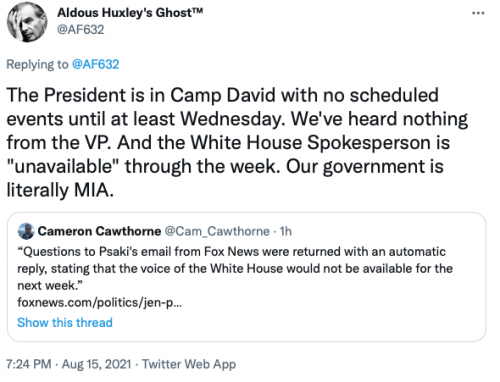The width and height of the screenshot is (500, 382).
Task: Click the Twitter Web App source label
Action: click(x=189, y=364)
